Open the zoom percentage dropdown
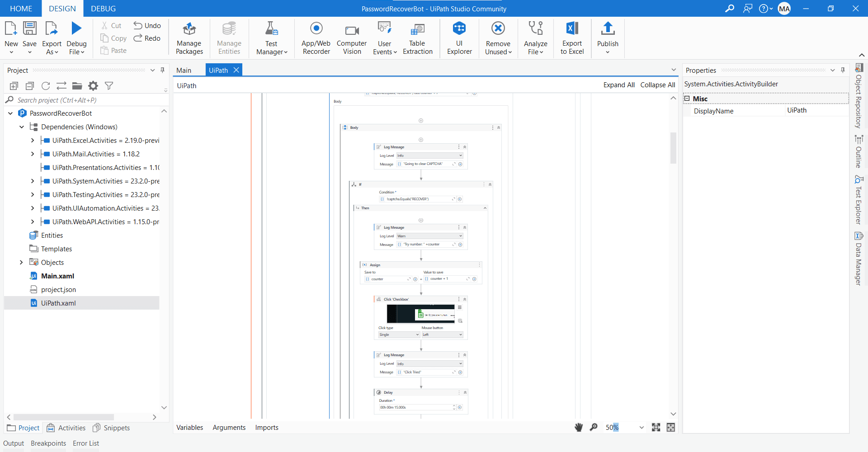The width and height of the screenshot is (868, 452). pyautogui.click(x=642, y=428)
